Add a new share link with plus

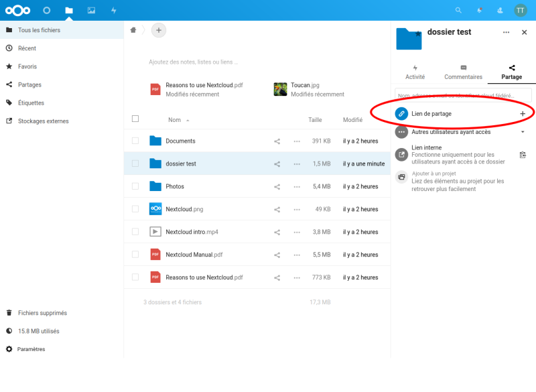point(523,114)
